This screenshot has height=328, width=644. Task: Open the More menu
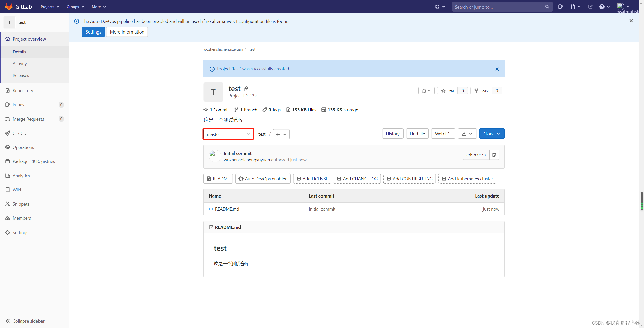pos(99,7)
